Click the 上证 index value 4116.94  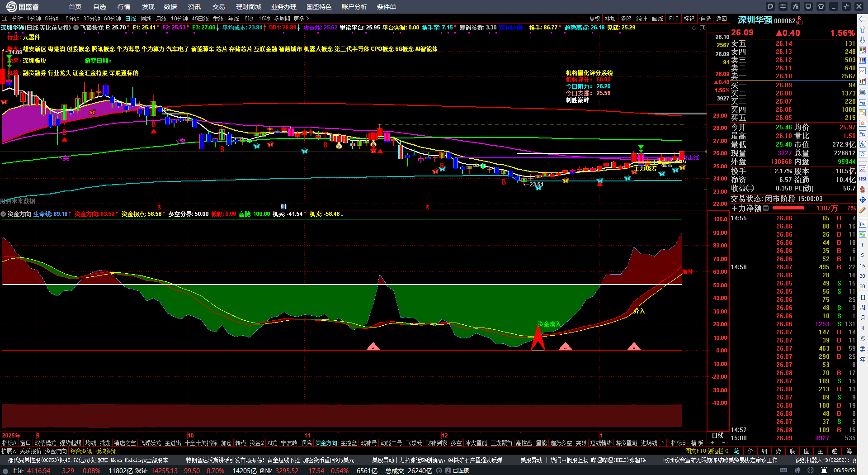click(39, 470)
